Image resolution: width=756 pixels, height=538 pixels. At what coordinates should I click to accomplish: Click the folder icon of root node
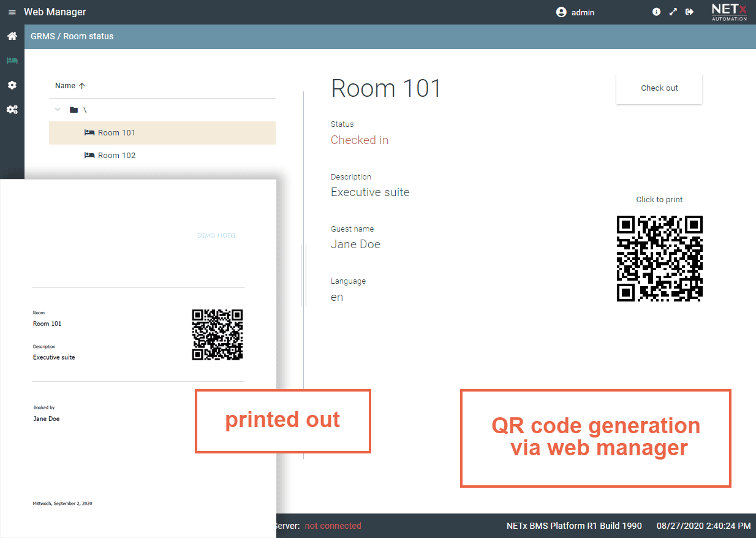coord(74,110)
